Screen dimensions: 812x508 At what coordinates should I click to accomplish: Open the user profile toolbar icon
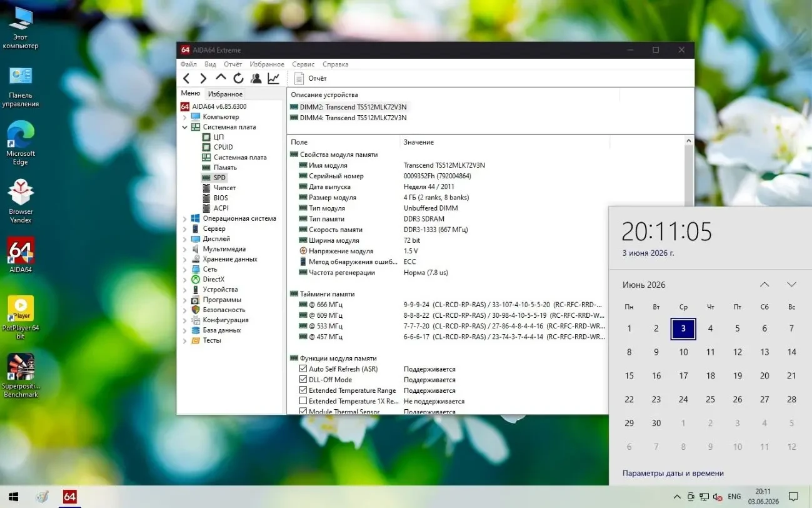(256, 78)
